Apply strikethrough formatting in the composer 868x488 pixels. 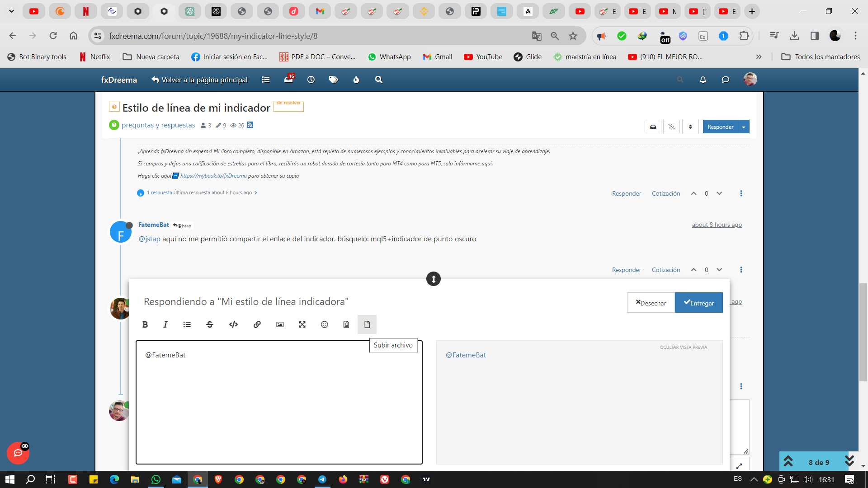(x=210, y=324)
